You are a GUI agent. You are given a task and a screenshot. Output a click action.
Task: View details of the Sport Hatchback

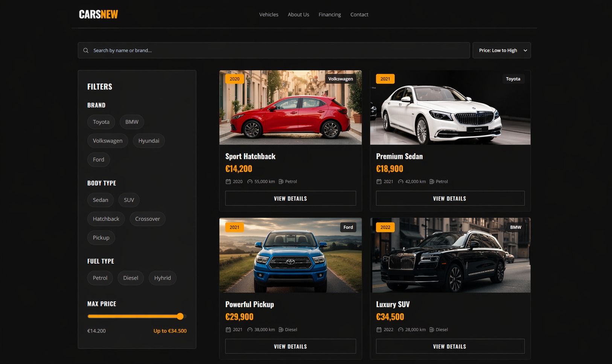coord(290,198)
